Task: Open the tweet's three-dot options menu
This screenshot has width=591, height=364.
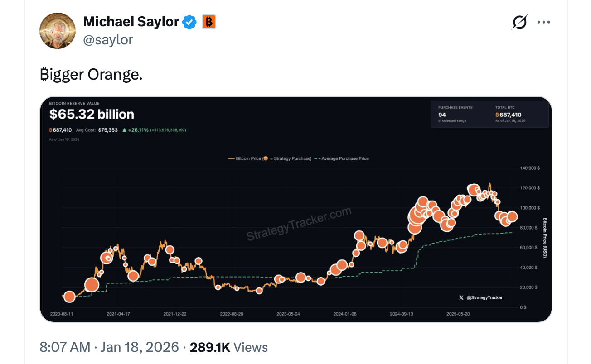Action: [x=543, y=21]
